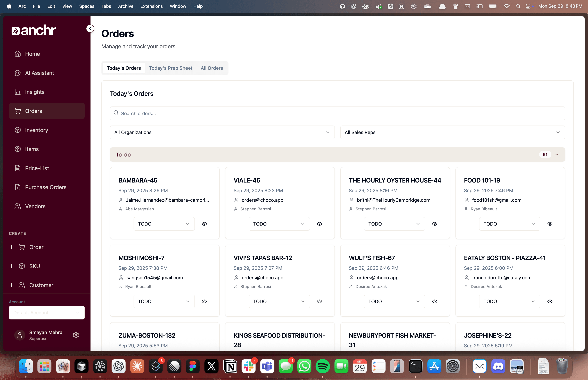Expand the All Sales Reps filter
Image resolution: width=588 pixels, height=380 pixels.
(x=452, y=133)
